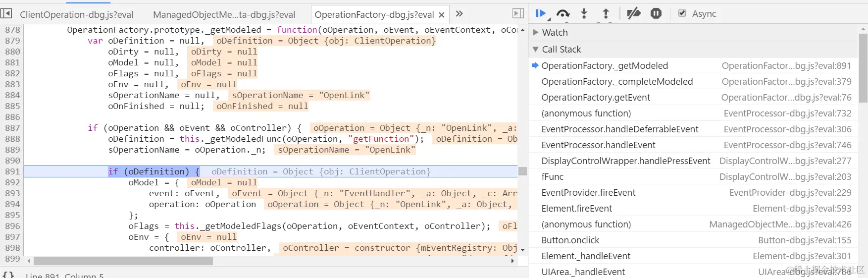Click editor horizontal scrollbar right arrow
The height and width of the screenshot is (278, 868).
click(x=512, y=261)
